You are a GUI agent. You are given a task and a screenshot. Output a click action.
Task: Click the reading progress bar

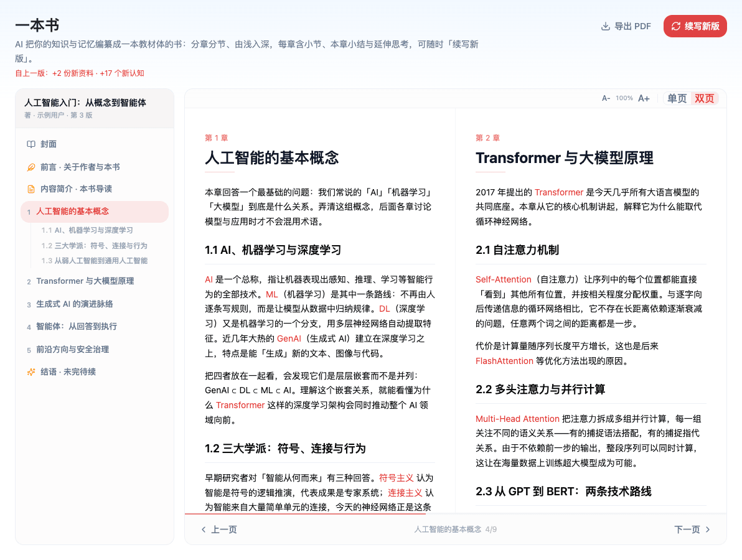click(x=456, y=514)
